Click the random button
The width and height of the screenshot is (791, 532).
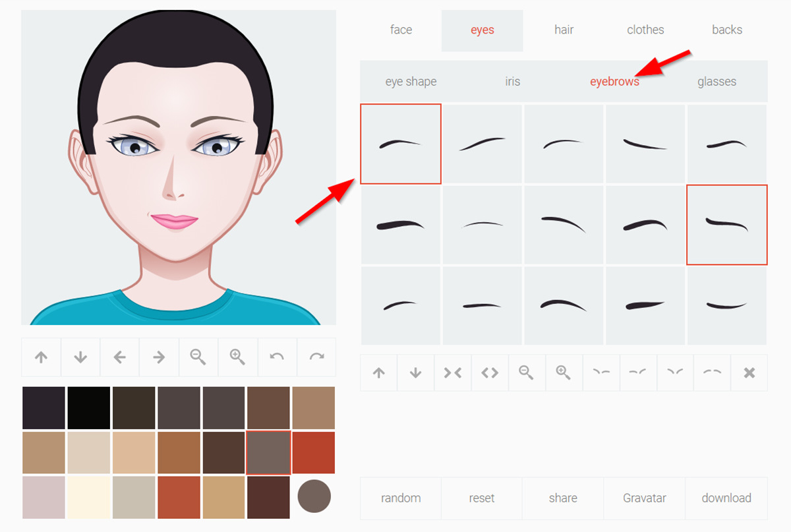[400, 498]
